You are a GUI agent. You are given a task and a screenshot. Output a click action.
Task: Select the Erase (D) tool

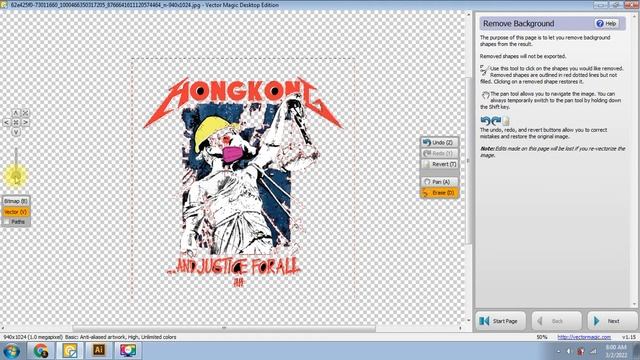439,193
